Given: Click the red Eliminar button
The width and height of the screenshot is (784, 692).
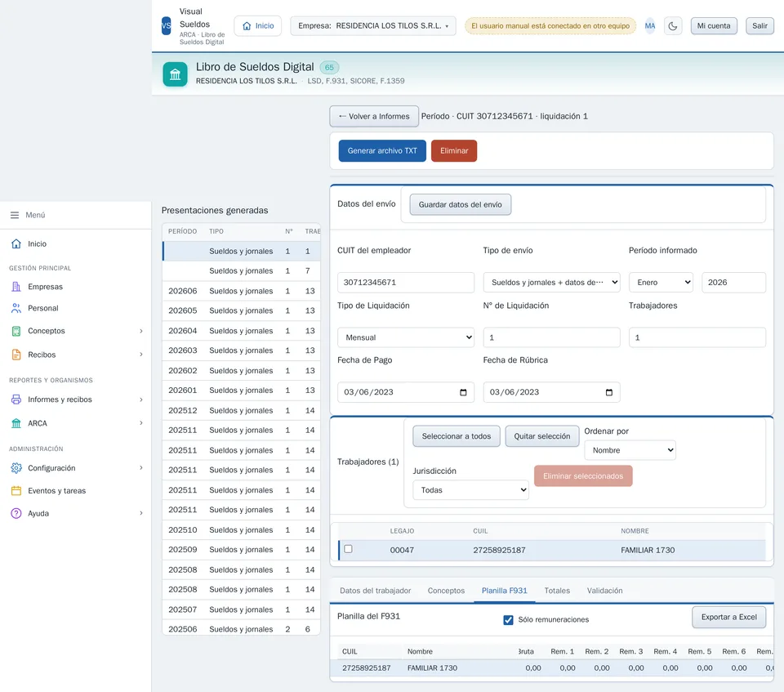Looking at the screenshot, I should (454, 151).
